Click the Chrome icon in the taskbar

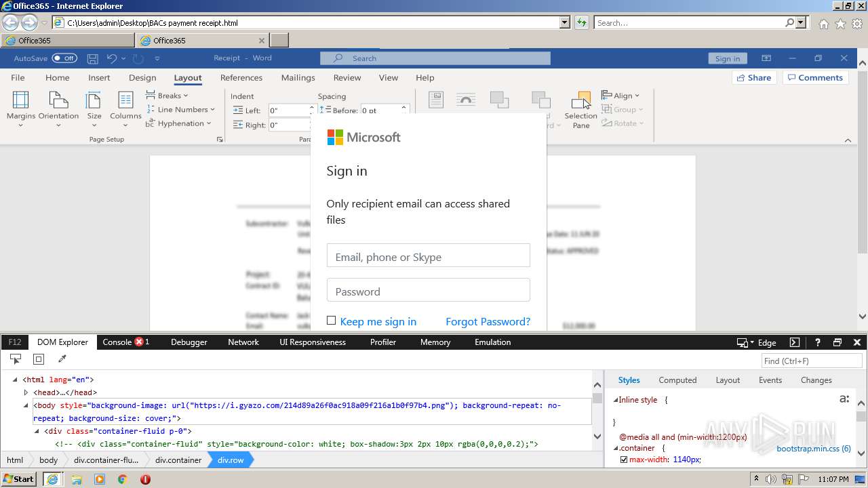click(x=122, y=479)
